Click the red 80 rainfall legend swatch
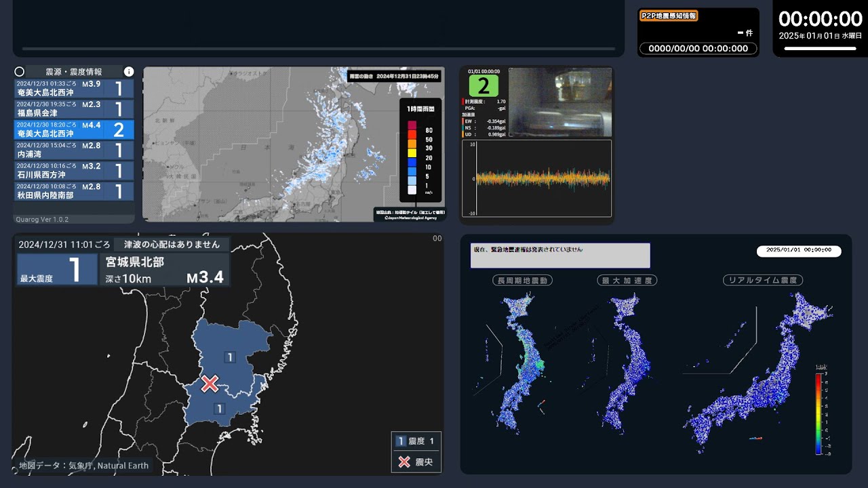 pyautogui.click(x=412, y=125)
